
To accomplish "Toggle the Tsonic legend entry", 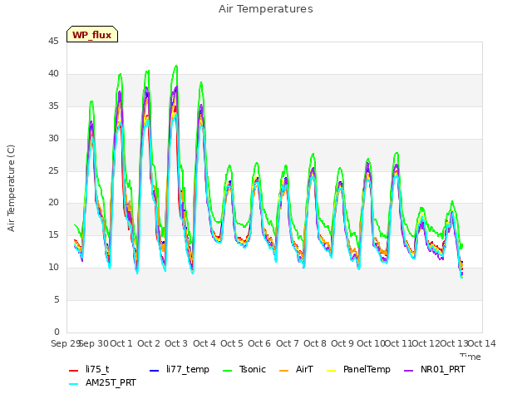I will tap(244, 369).
